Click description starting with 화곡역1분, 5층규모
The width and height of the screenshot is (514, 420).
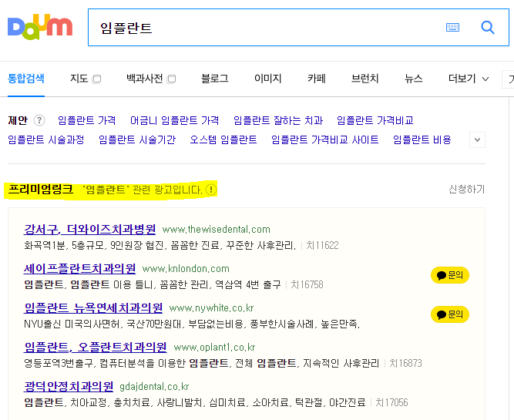point(160,245)
